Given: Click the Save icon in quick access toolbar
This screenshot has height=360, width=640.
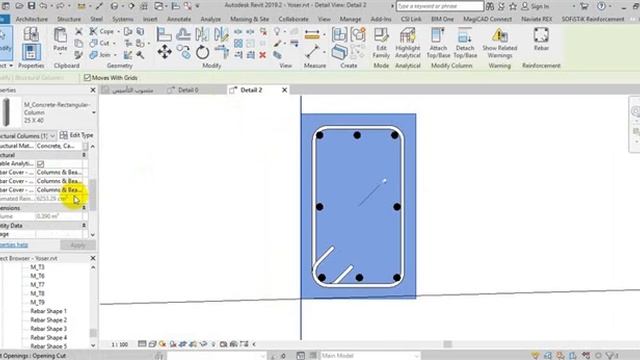Looking at the screenshot, I should [31, 6].
